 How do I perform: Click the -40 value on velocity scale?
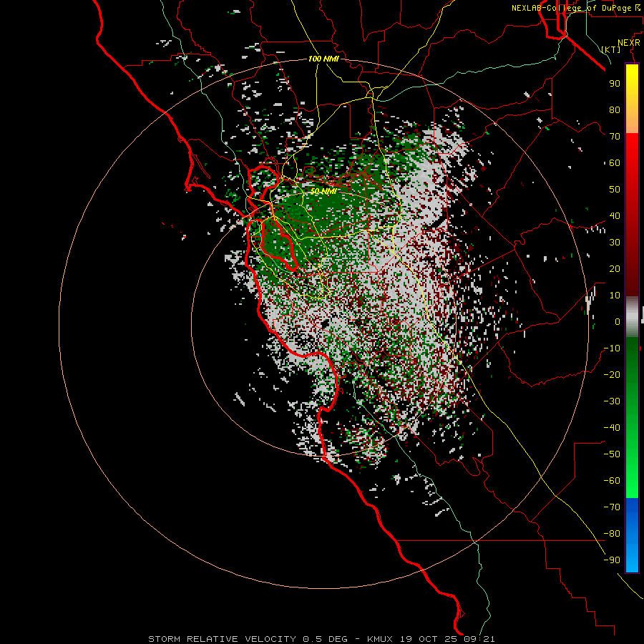[x=612, y=428]
